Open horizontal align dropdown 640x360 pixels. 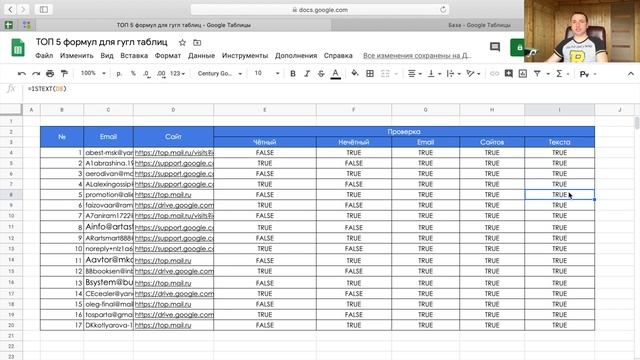tap(414, 73)
